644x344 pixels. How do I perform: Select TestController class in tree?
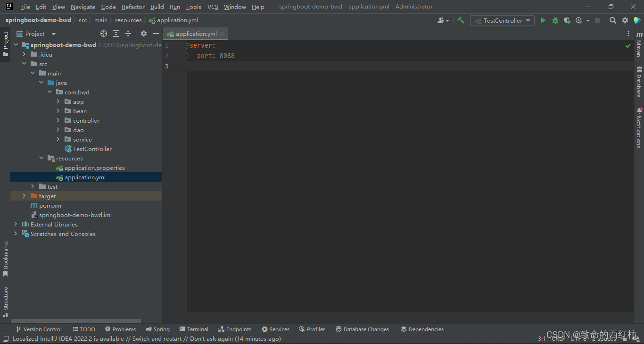[x=88, y=149]
